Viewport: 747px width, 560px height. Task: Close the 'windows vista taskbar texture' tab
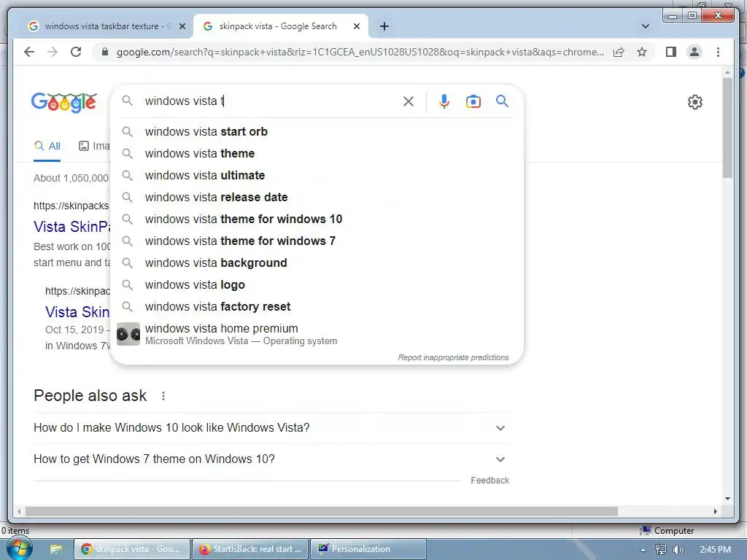182,26
